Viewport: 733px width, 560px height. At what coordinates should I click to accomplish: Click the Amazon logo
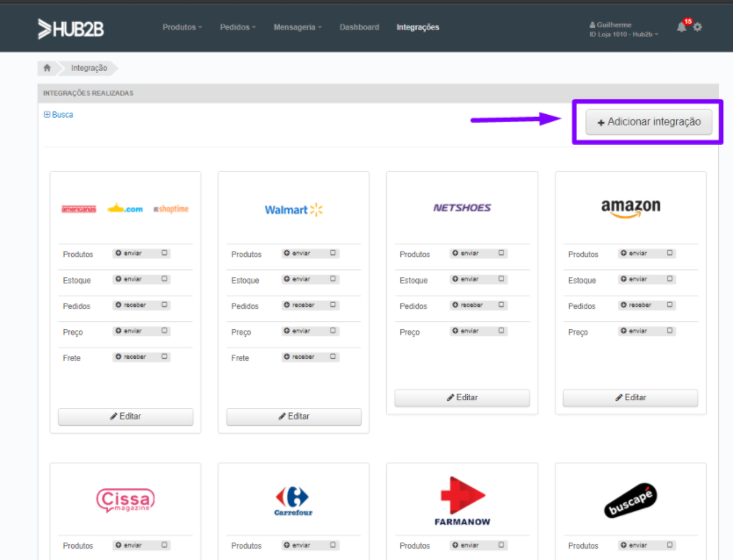pos(630,208)
